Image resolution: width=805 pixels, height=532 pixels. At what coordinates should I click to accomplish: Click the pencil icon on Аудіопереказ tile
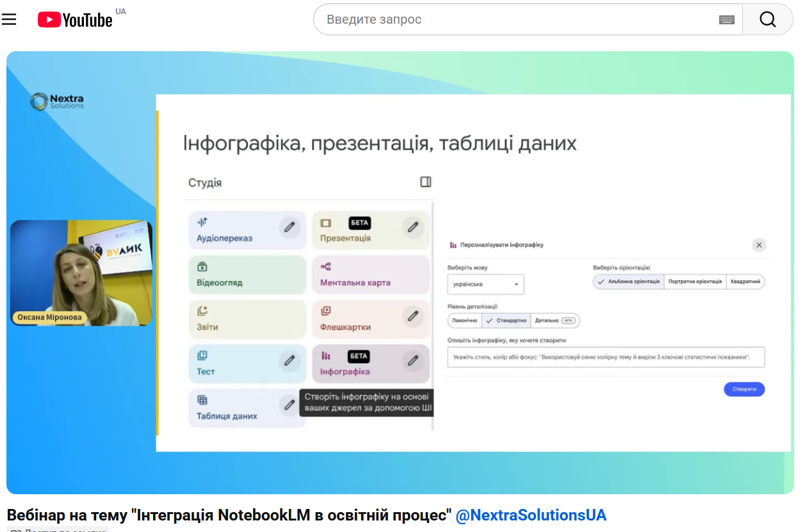tap(289, 227)
